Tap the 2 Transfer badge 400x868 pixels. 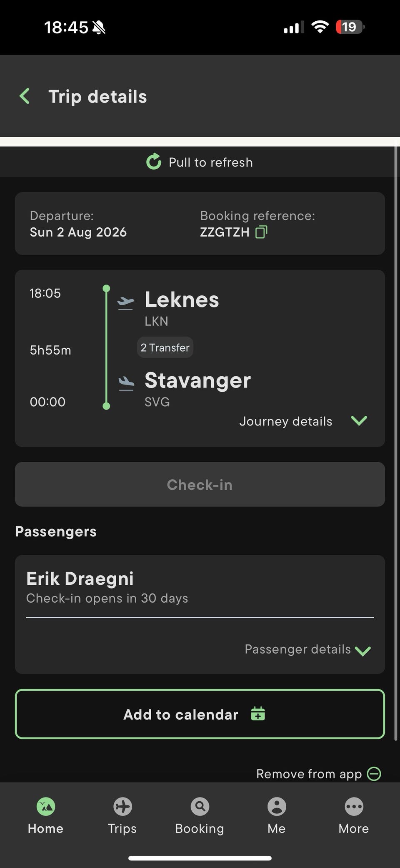(x=165, y=347)
